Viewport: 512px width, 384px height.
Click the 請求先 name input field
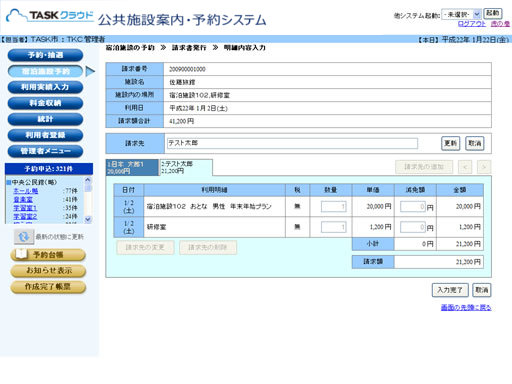click(292, 143)
